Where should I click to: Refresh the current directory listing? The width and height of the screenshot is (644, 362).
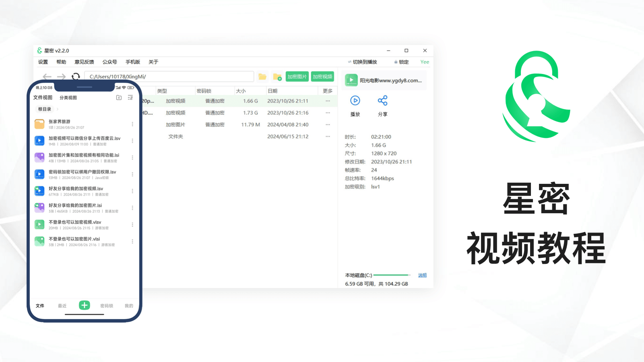click(76, 76)
